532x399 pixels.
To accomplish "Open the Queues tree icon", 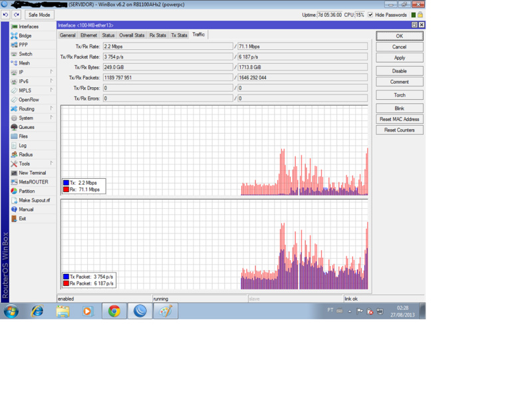I will [14, 127].
